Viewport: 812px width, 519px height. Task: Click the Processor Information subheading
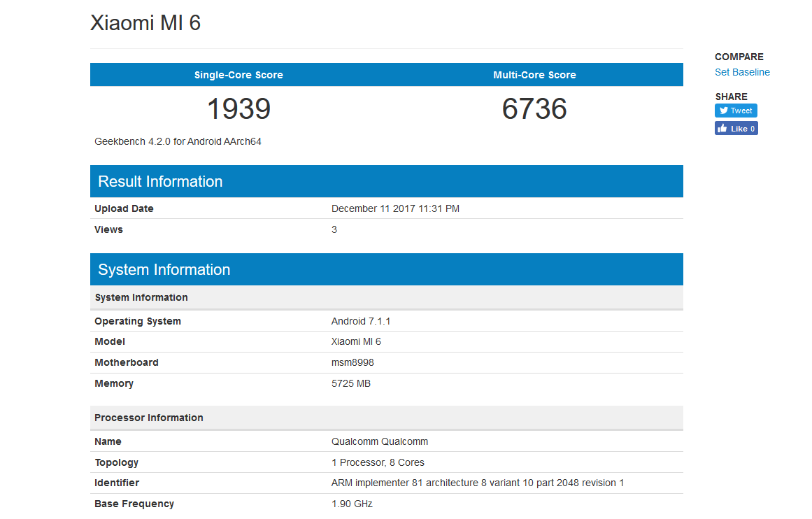pos(386,418)
